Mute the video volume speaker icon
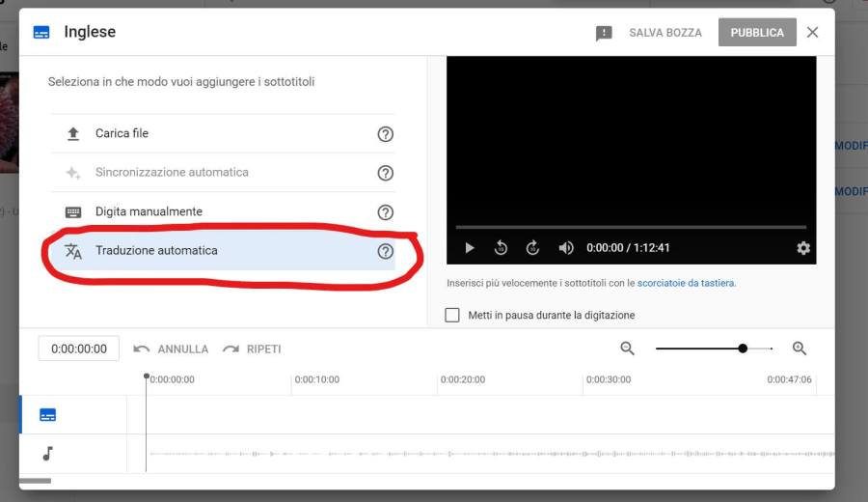The image size is (868, 502). click(566, 248)
